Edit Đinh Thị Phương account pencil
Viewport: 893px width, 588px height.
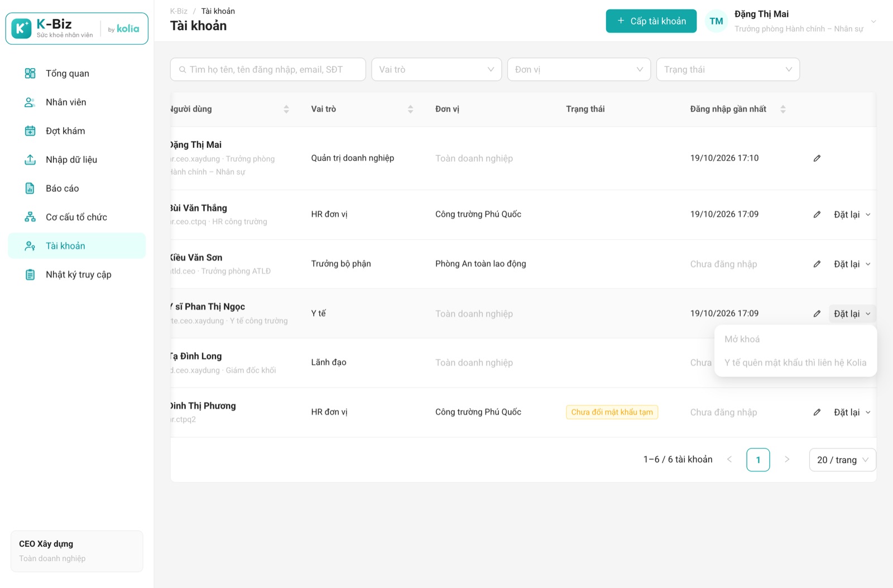(817, 412)
